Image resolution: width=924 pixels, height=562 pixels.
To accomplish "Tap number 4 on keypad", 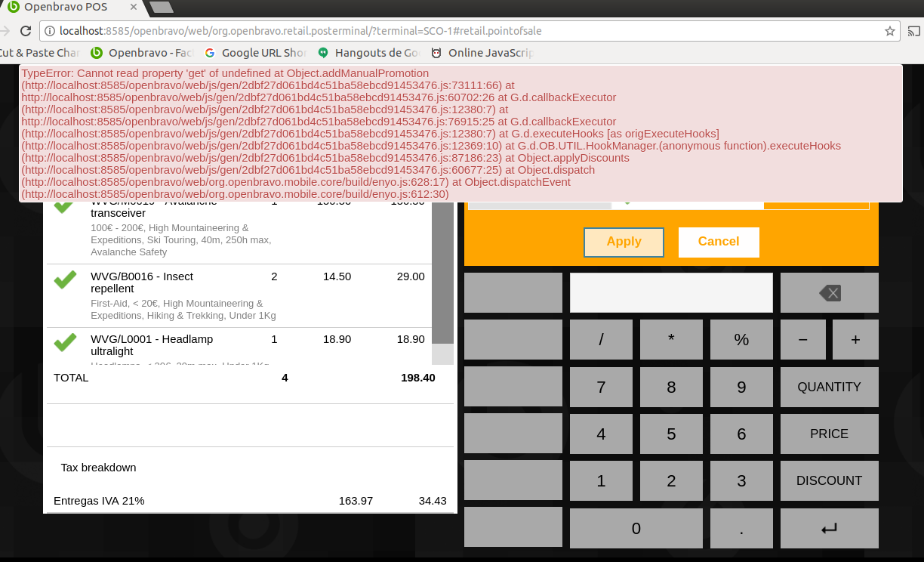I will coord(601,434).
